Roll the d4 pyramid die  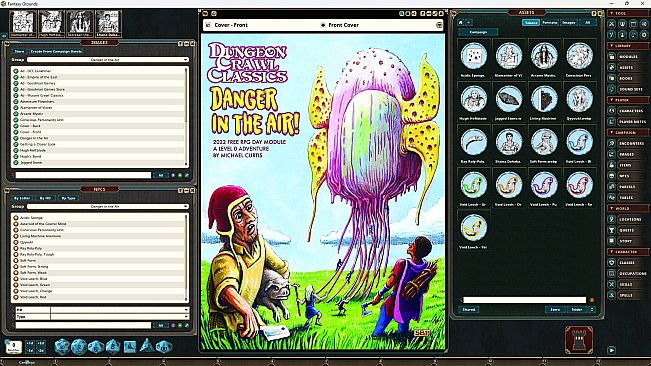(x=146, y=345)
